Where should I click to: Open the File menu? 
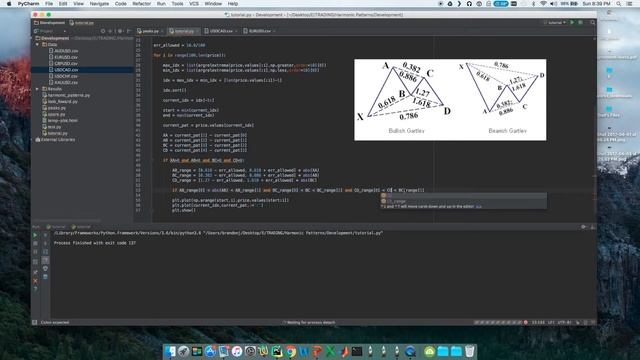49,4
